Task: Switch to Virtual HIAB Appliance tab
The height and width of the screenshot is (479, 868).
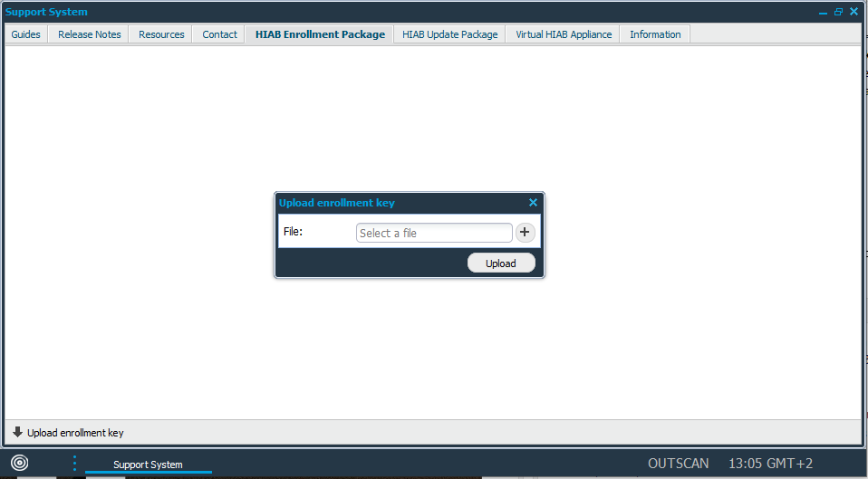Action: [x=564, y=34]
